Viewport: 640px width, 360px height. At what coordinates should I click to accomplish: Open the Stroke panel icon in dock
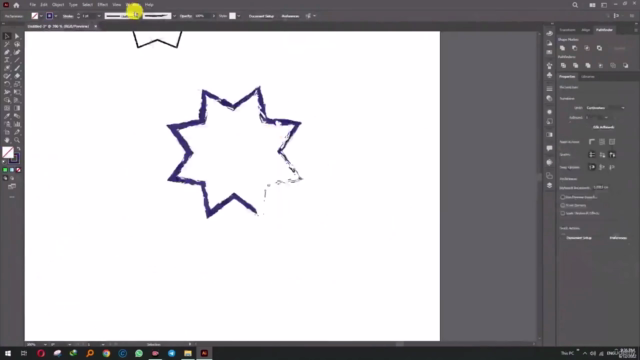[549, 89]
